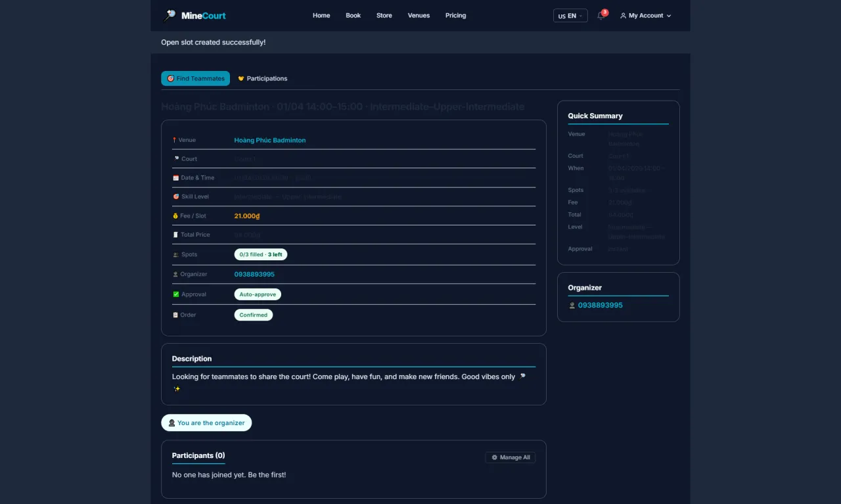This screenshot has height=504, width=841.
Task: Click the sidebar Organizer card heading
Action: 585,288
